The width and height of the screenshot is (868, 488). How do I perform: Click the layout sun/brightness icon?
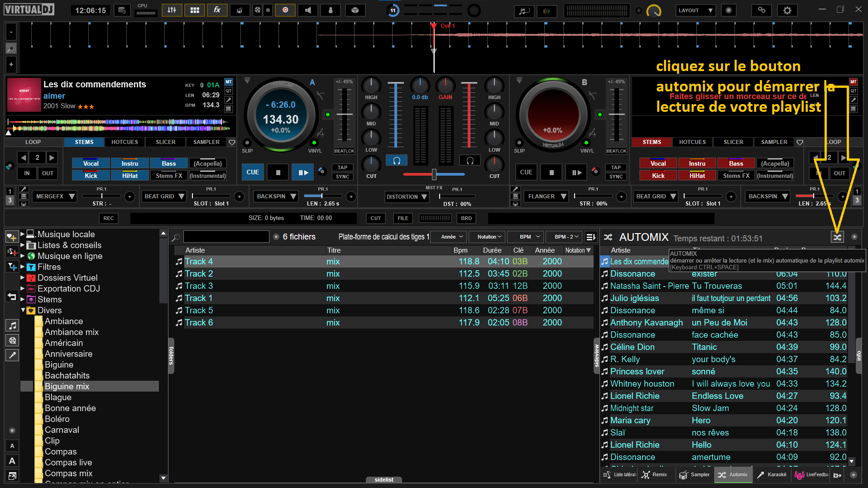click(729, 10)
